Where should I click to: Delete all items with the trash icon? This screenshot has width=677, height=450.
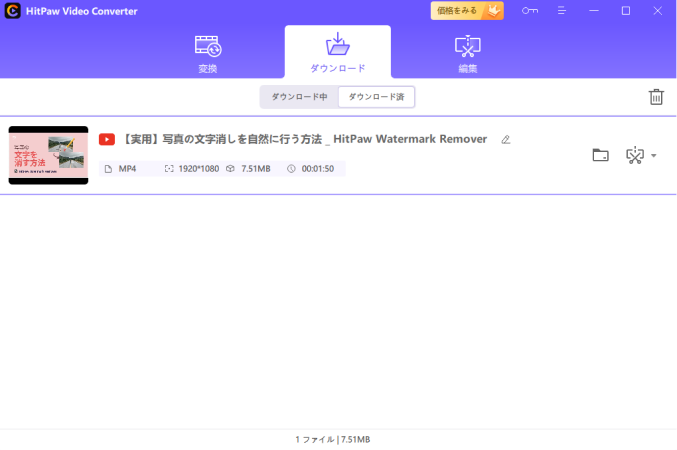pos(656,97)
